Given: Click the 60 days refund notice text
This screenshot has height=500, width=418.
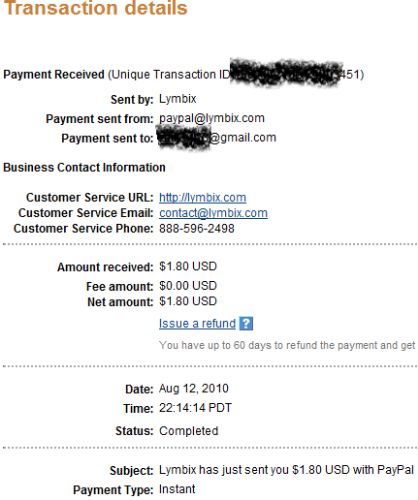Looking at the screenshot, I should pyautogui.click(x=287, y=345).
